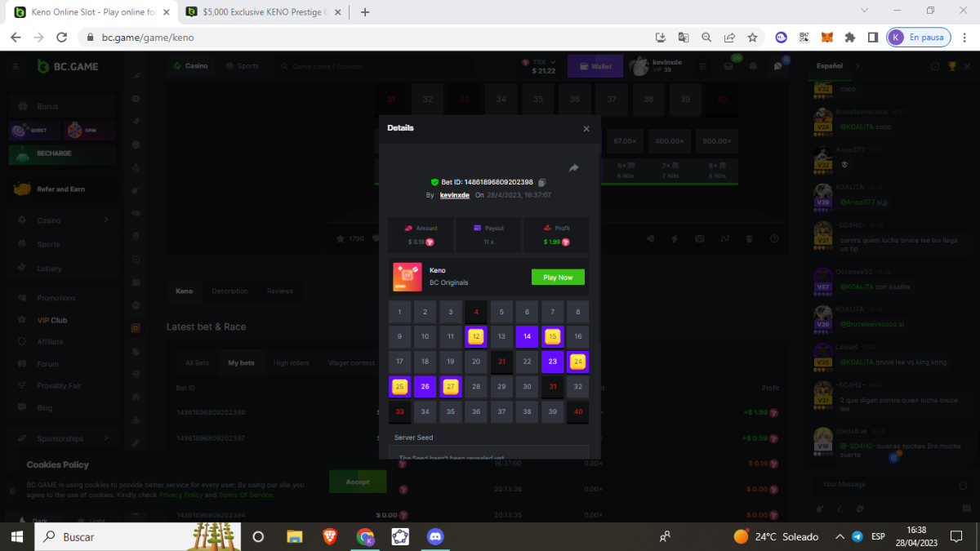This screenshot has width=980, height=551.
Task: Switch to the Description tab
Action: pos(229,291)
